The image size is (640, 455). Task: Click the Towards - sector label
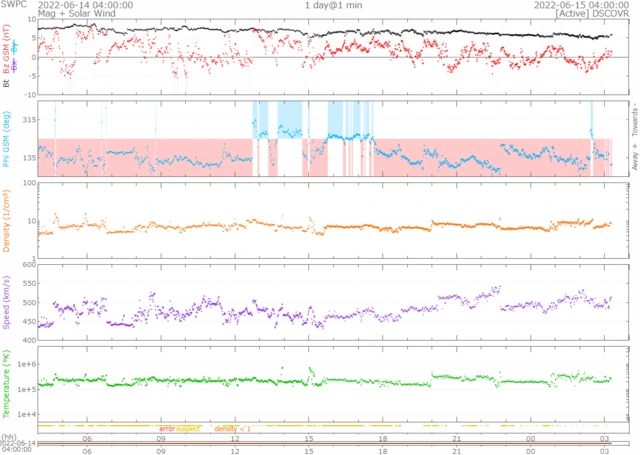pyautogui.click(x=635, y=121)
